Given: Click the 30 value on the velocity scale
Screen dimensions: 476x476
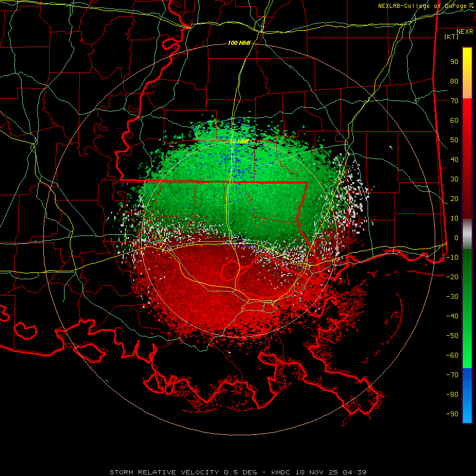Looking at the screenshot, I should coord(454,179).
